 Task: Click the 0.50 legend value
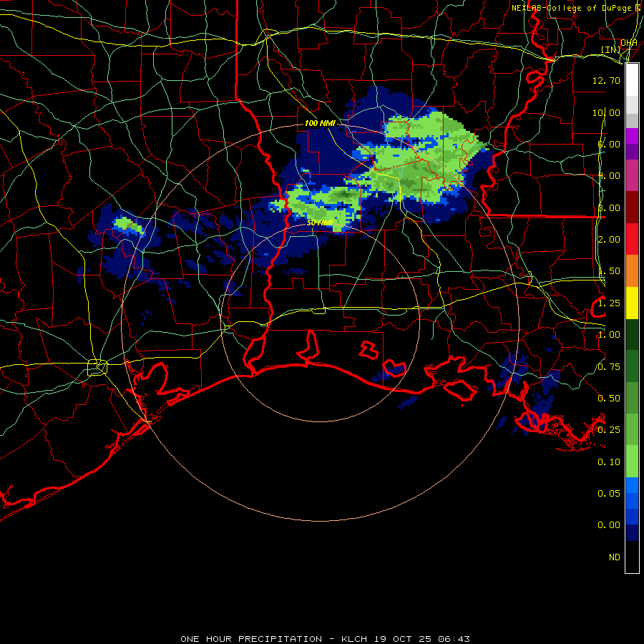pos(609,399)
